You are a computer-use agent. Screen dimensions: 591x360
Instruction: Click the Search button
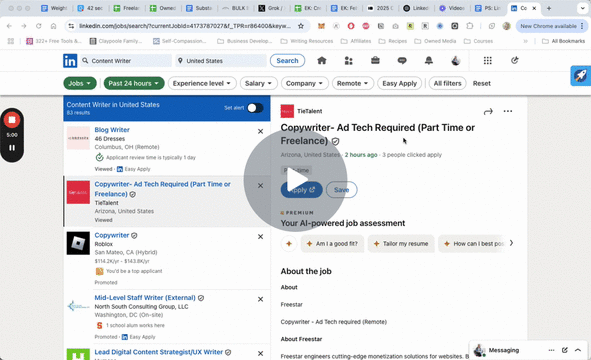pyautogui.click(x=287, y=61)
